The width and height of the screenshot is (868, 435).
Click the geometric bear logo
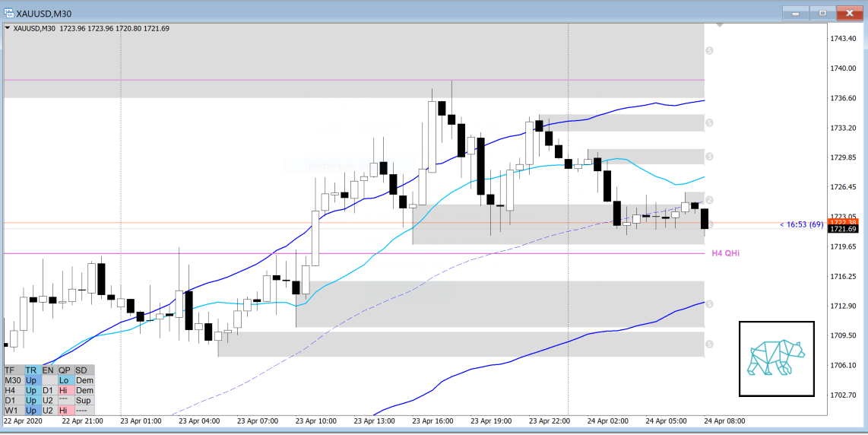[776, 358]
